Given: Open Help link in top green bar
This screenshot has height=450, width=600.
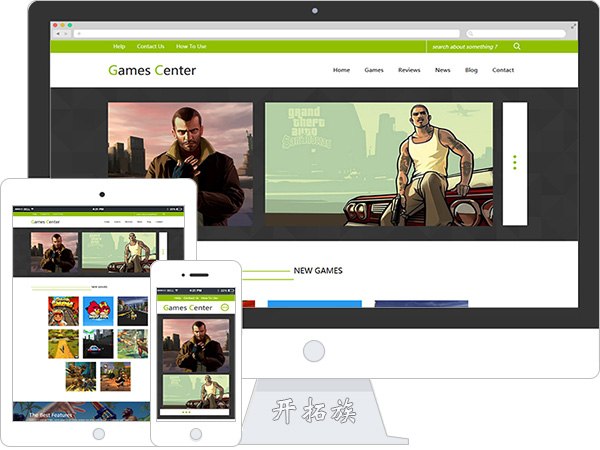Looking at the screenshot, I should tap(119, 46).
